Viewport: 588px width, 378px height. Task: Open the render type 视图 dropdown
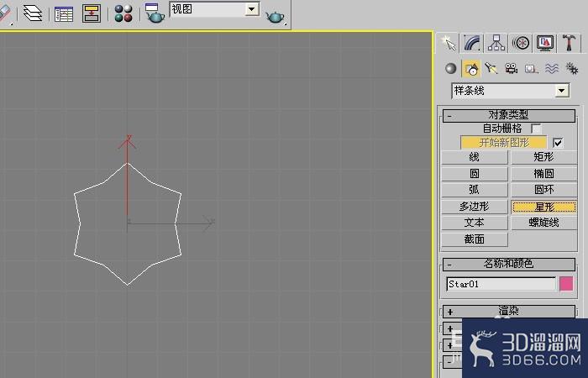(x=214, y=9)
